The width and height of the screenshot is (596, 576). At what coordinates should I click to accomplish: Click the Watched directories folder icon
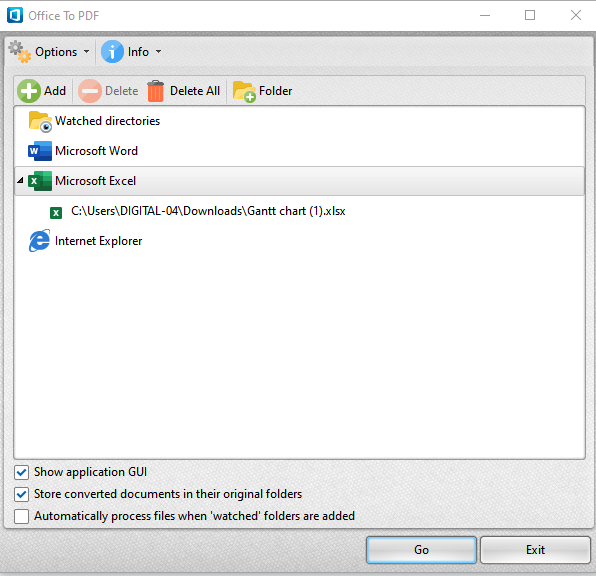[40, 121]
